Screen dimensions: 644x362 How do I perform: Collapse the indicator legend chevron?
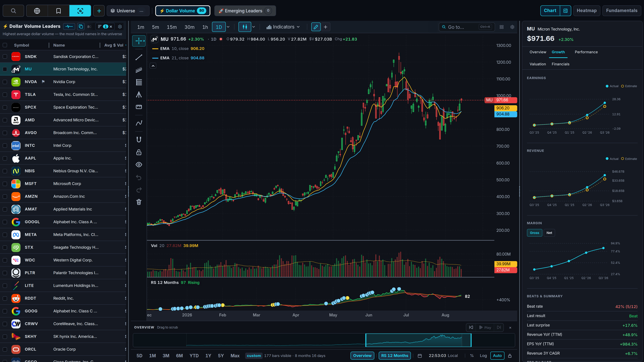point(153,66)
